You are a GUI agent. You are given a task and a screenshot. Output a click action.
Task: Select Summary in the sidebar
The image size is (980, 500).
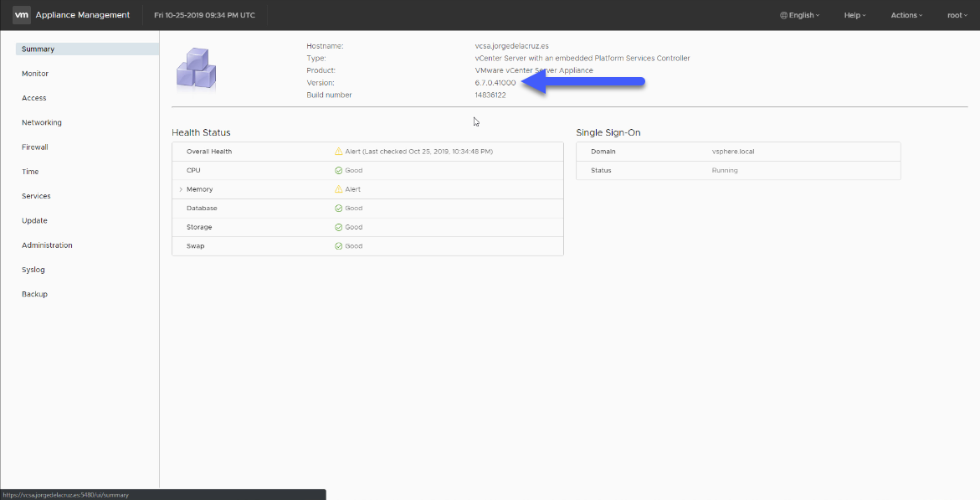click(x=88, y=49)
